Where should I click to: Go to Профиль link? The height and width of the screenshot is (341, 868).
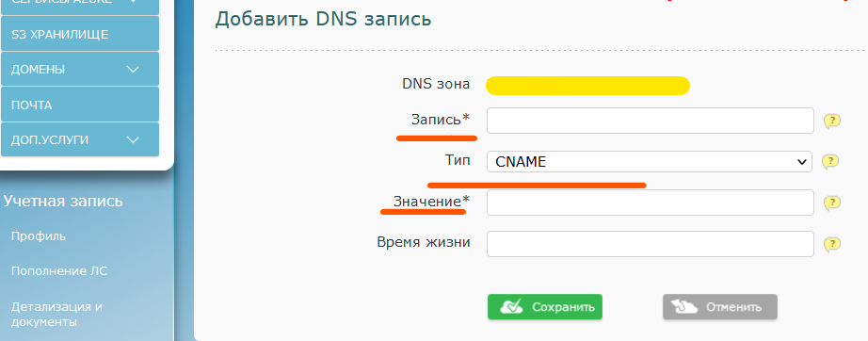pos(39,236)
